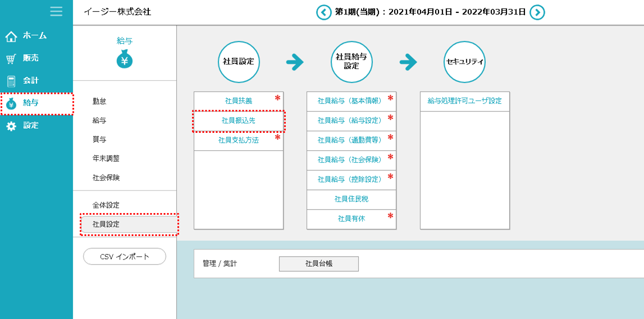Open 年末調整 in the payroll submenu

106,159
